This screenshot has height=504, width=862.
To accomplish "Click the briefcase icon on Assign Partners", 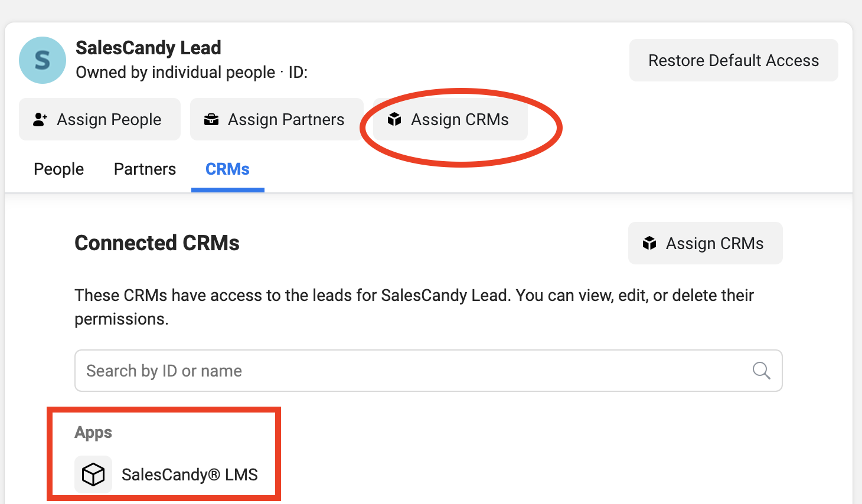I will point(211,120).
